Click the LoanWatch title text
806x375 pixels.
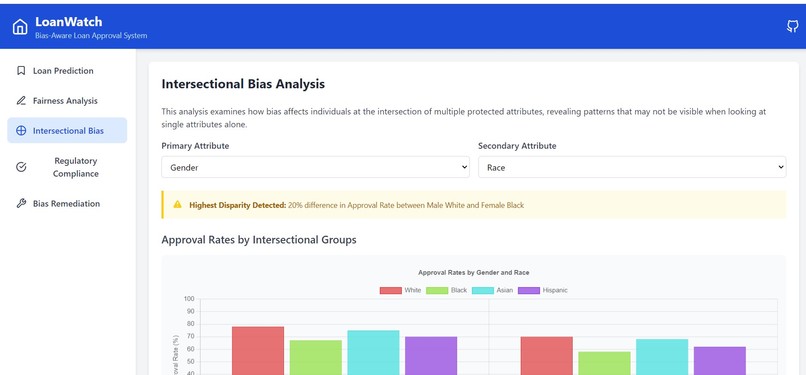(x=68, y=22)
